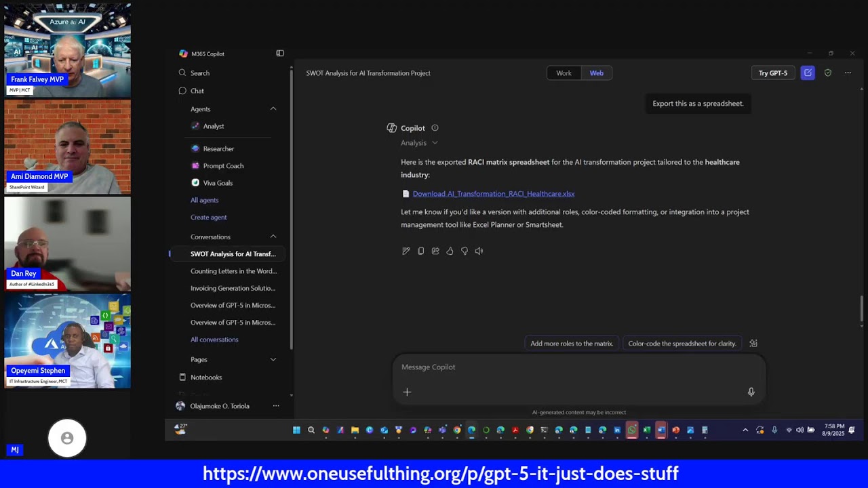Open the Windows Start button
868x488 pixels.
(296, 430)
